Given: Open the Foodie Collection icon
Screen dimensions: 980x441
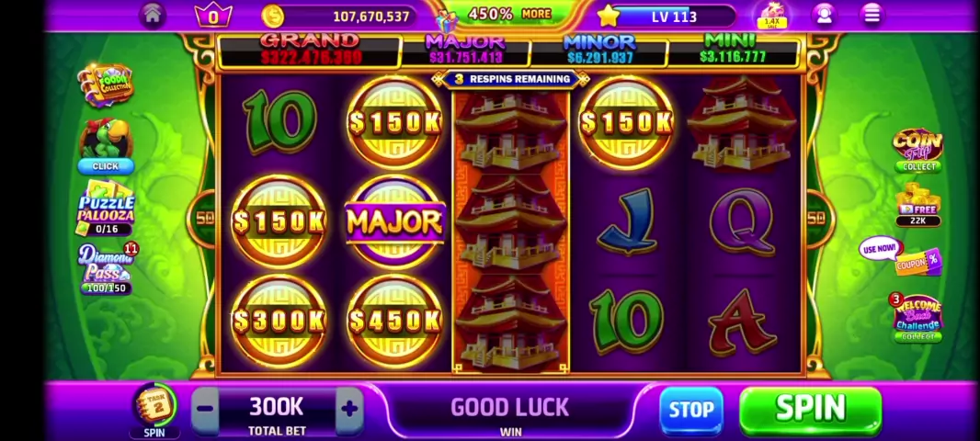Looking at the screenshot, I should [x=105, y=85].
